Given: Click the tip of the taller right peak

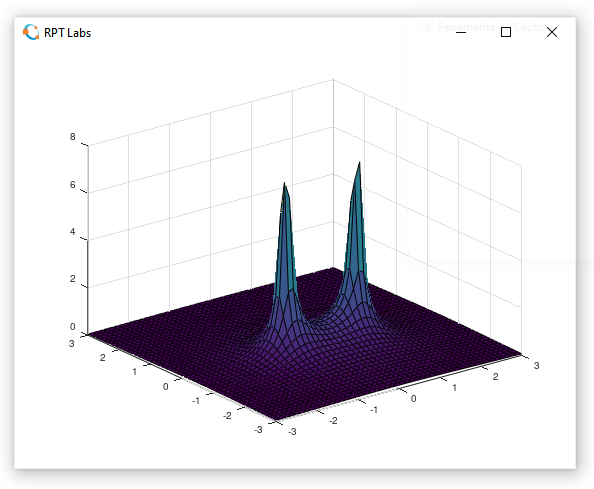Looking at the screenshot, I should (359, 164).
